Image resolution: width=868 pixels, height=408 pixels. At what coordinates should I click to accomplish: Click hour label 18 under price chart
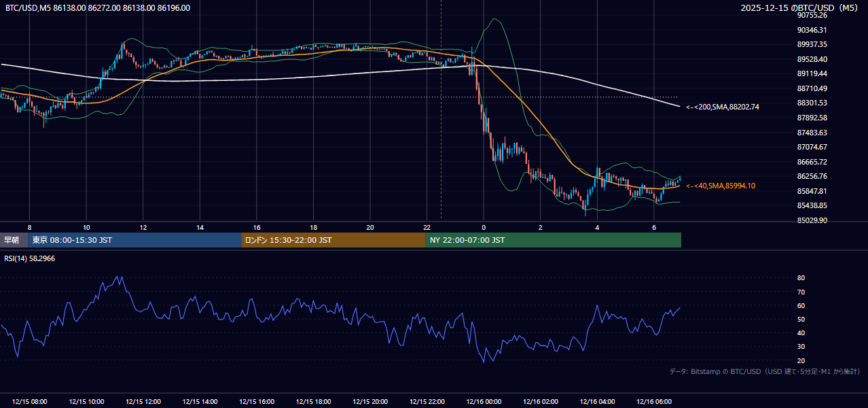313,227
